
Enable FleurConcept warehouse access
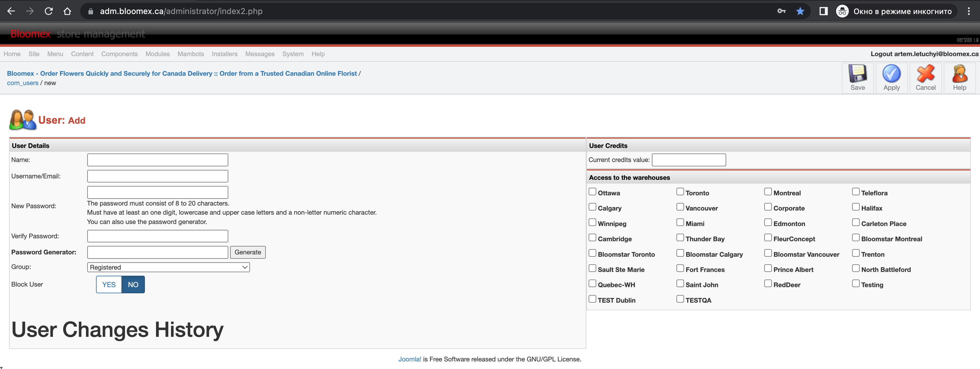[x=768, y=237]
